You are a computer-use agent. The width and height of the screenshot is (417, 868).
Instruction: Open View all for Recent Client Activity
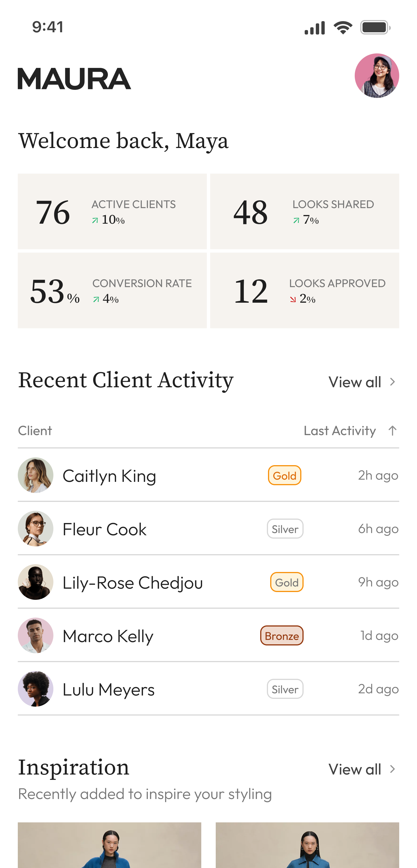(x=355, y=382)
